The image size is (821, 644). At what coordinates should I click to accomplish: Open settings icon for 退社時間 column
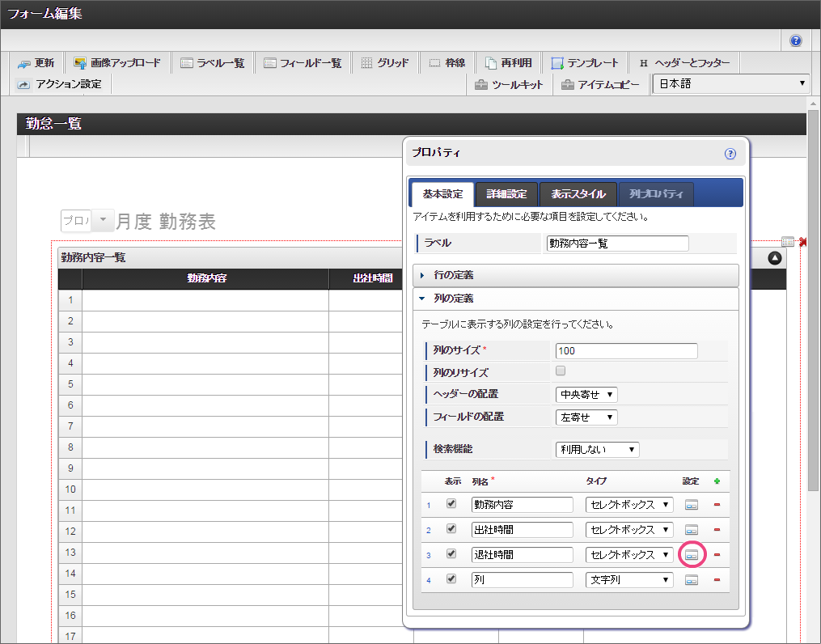(691, 555)
